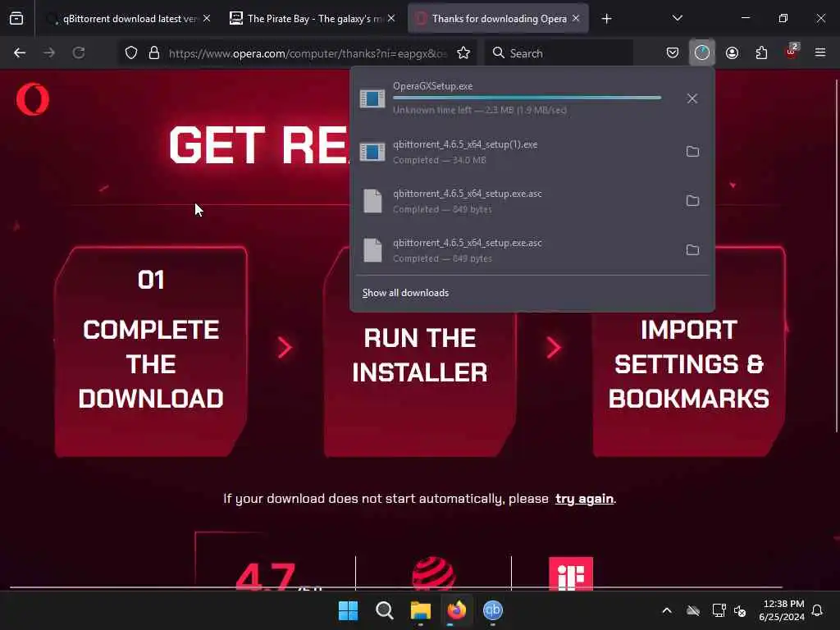
Task: Select Thanks for downloading Opera tab
Action: pos(498,19)
